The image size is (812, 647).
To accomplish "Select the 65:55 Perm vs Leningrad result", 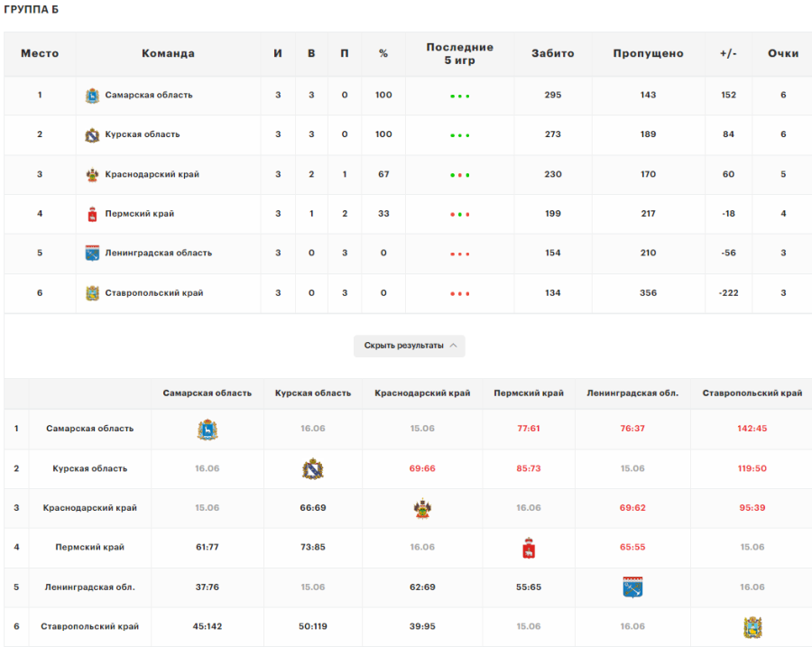I will pos(632,547).
